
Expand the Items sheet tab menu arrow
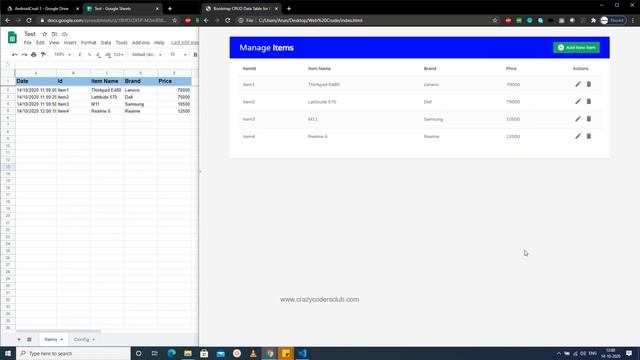pyautogui.click(x=62, y=340)
